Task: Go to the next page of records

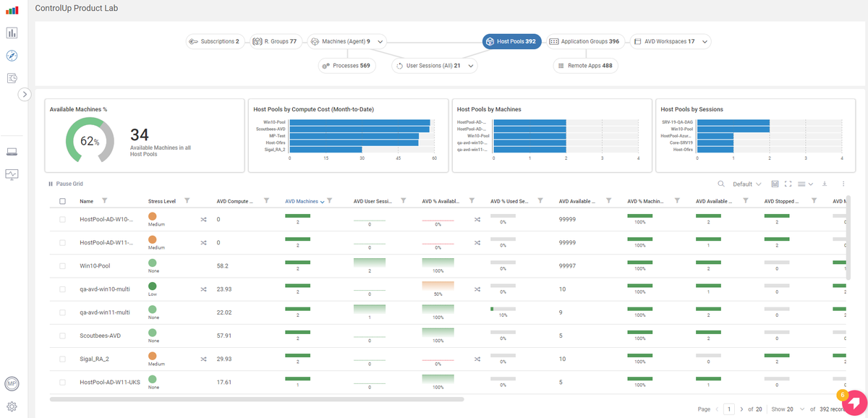Action: click(x=742, y=409)
